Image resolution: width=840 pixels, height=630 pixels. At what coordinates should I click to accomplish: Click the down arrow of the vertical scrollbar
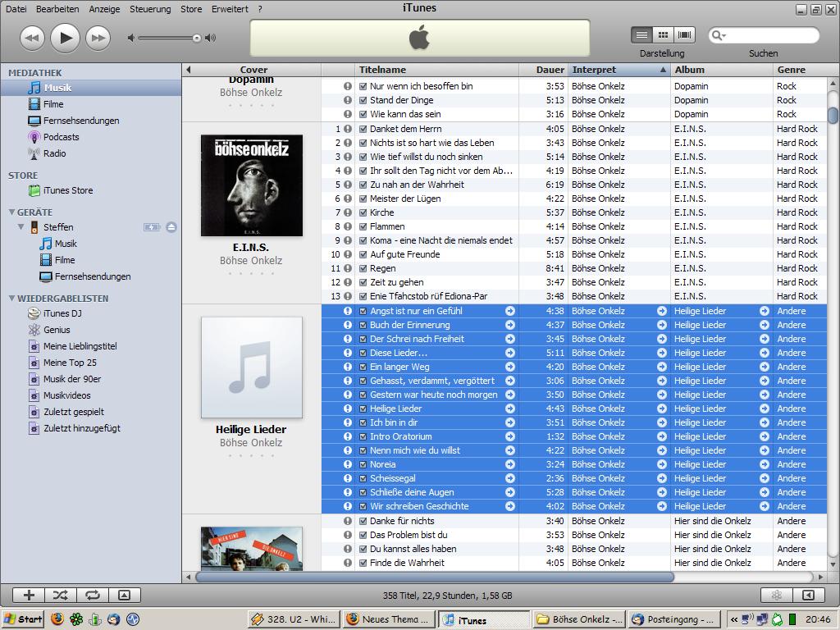(x=833, y=564)
